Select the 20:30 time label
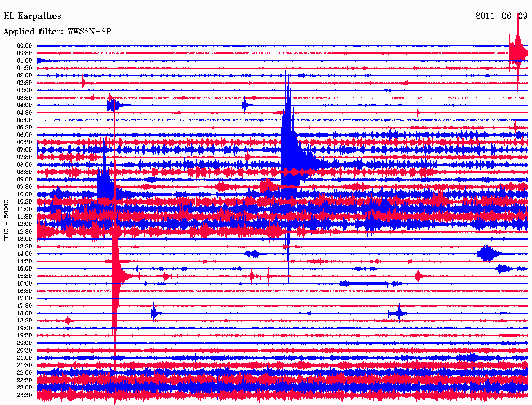Screen dimensions: 532x405 (24, 350)
